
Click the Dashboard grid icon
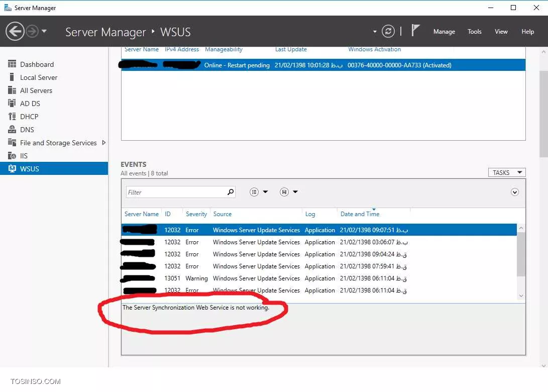(12, 64)
